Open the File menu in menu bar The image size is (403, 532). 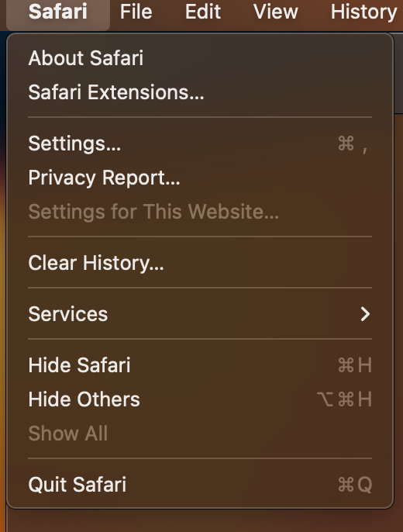click(x=136, y=12)
